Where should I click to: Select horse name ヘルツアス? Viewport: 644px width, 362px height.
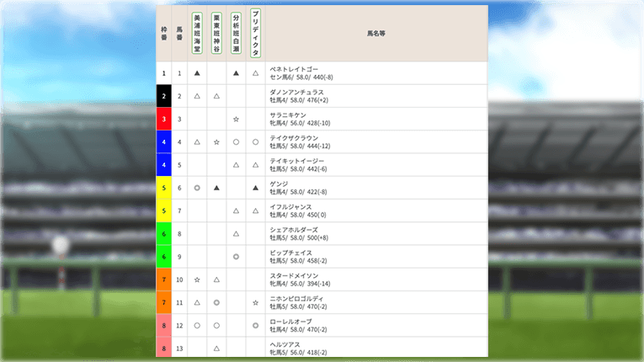click(285, 345)
